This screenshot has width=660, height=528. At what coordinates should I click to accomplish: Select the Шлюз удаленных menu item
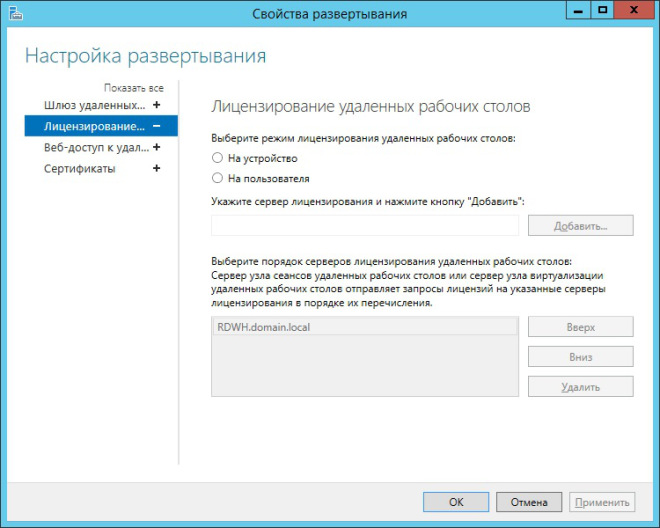coord(94,105)
